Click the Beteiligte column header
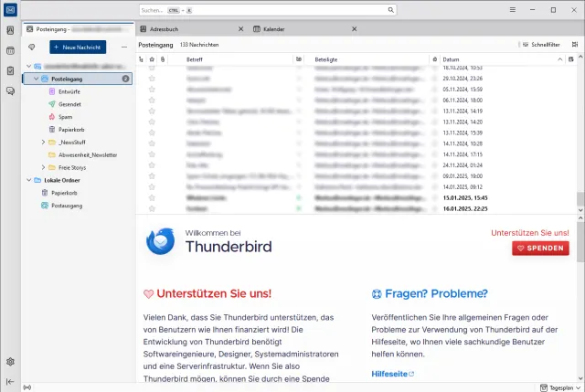This screenshot has width=585, height=392. click(367, 59)
